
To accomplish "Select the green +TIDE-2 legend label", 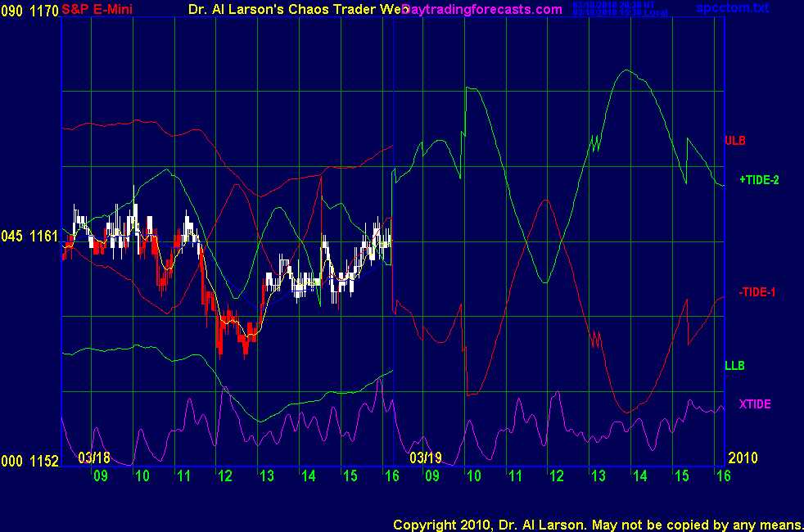I will (x=758, y=179).
